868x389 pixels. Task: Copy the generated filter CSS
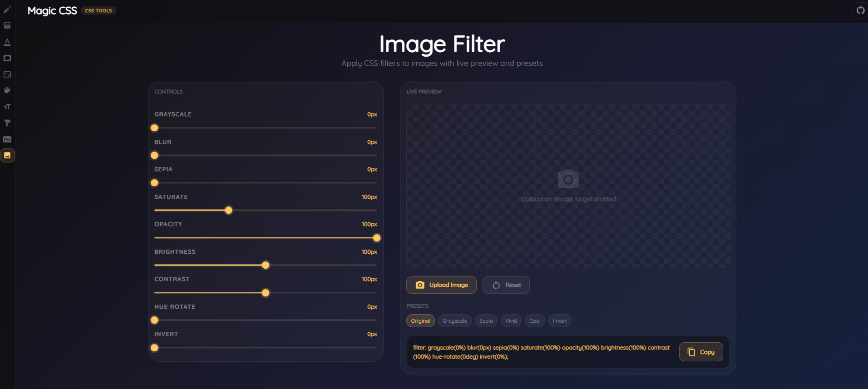click(701, 352)
